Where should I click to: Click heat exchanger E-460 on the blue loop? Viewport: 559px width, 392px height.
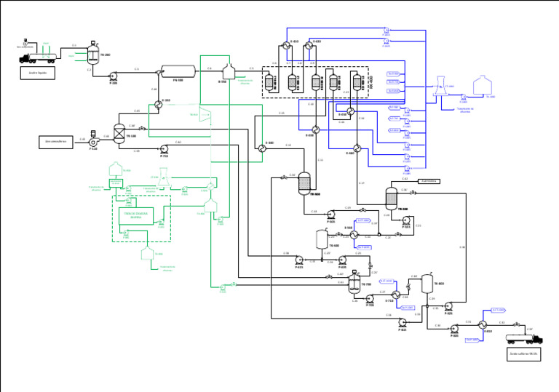click(357, 148)
